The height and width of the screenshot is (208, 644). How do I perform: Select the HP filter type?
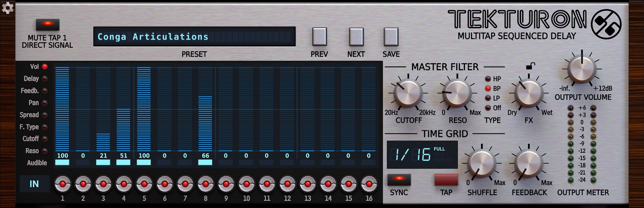pyautogui.click(x=488, y=79)
